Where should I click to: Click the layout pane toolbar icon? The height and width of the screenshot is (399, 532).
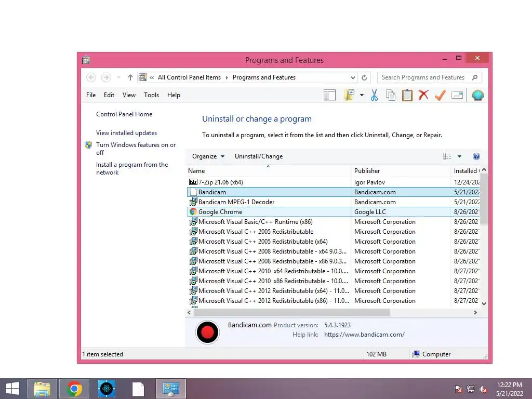click(329, 96)
